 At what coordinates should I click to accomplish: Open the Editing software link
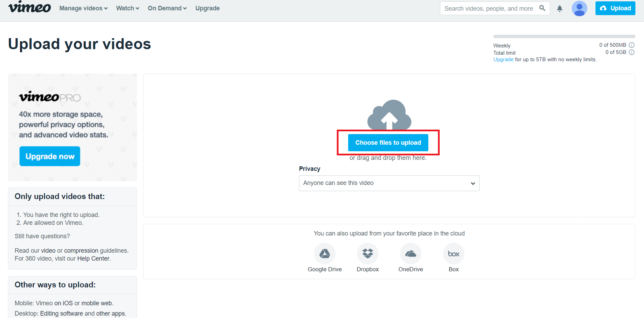[62, 314]
